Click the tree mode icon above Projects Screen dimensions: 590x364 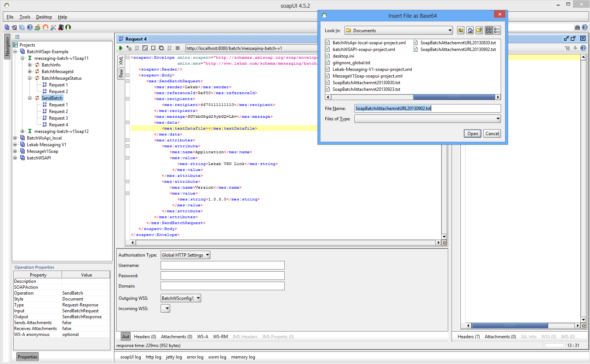click(x=17, y=37)
